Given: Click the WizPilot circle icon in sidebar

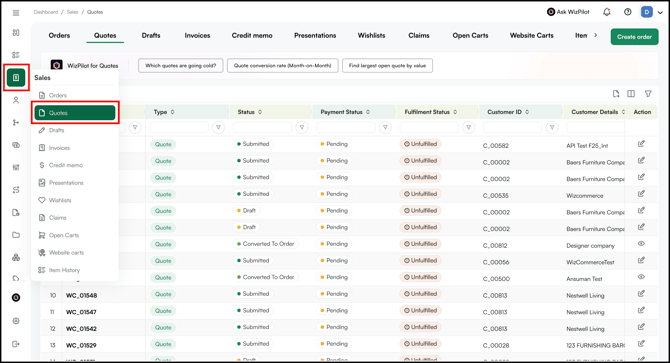Looking at the screenshot, I should (x=16, y=298).
